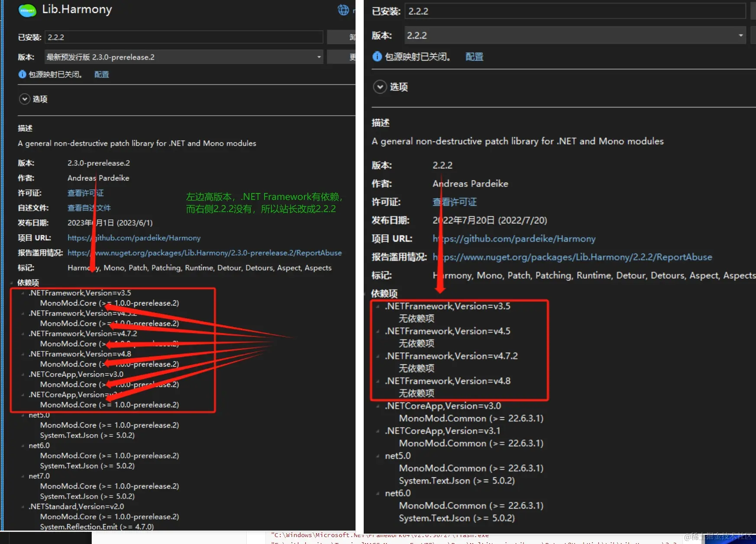Click the Lib.Harmony package logo icon
Viewport: 756px width, 544px height.
pos(27,10)
